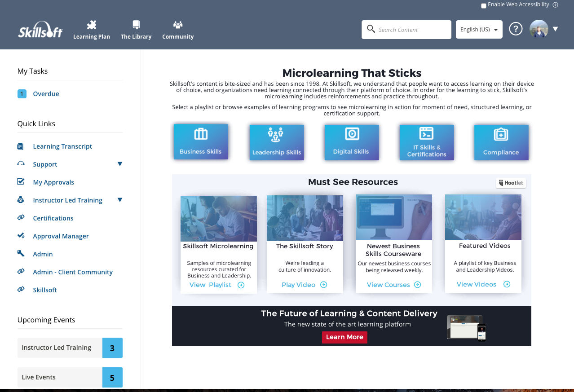The image size is (574, 392).
Task: Click the Learn More button
Action: coord(344,337)
